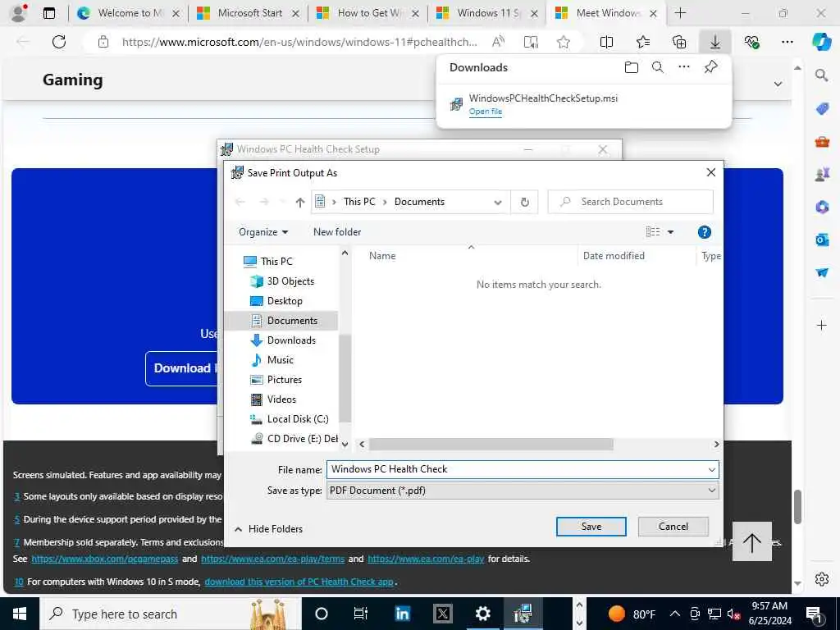
Task: Refresh Documents folder in save dialog
Action: (525, 202)
